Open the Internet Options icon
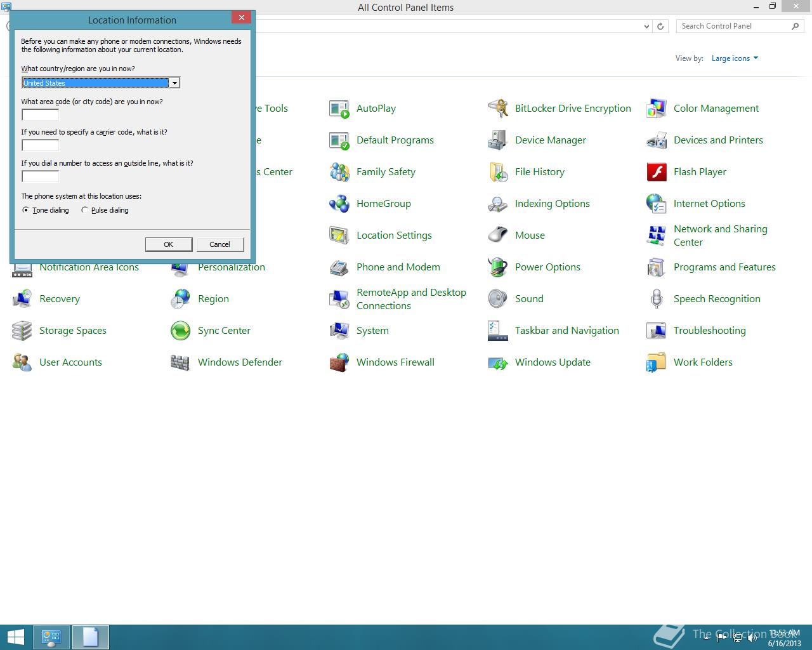812x650 pixels. point(657,204)
